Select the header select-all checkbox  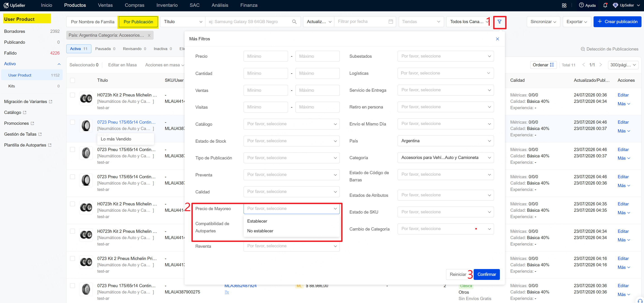point(73,80)
